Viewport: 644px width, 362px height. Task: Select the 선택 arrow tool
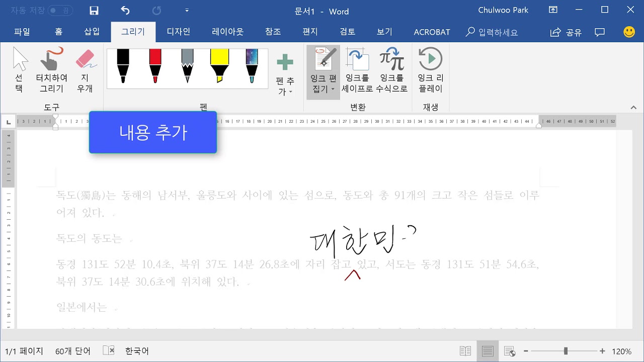coord(20,70)
